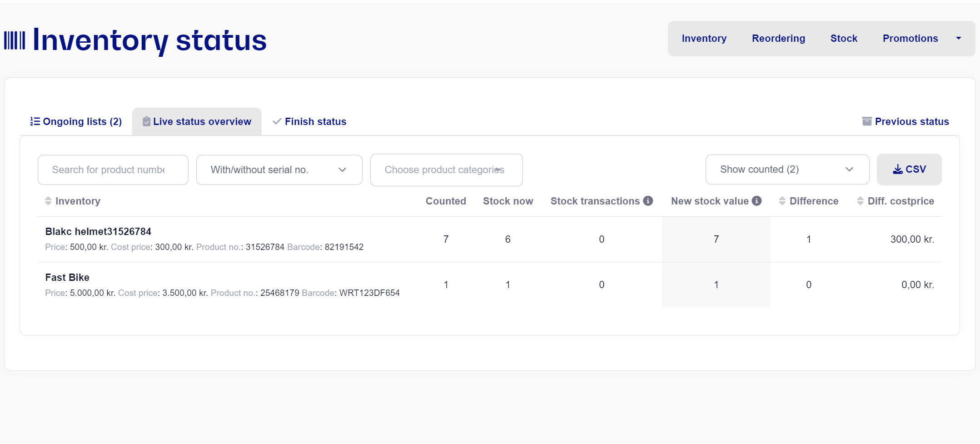
Task: Open Inventory in top navigation
Action: click(704, 39)
